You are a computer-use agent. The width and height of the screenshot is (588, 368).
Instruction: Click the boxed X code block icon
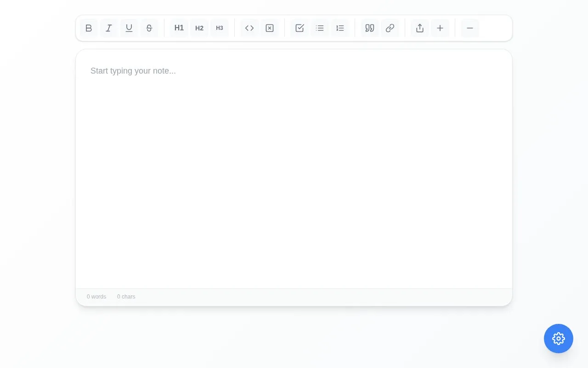pos(270,28)
